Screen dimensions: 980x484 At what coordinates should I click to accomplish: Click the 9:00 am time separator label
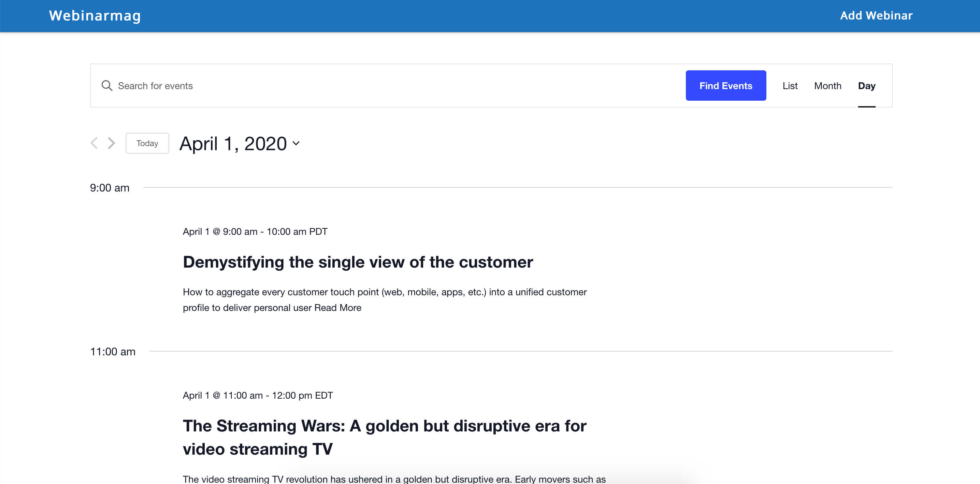(110, 188)
